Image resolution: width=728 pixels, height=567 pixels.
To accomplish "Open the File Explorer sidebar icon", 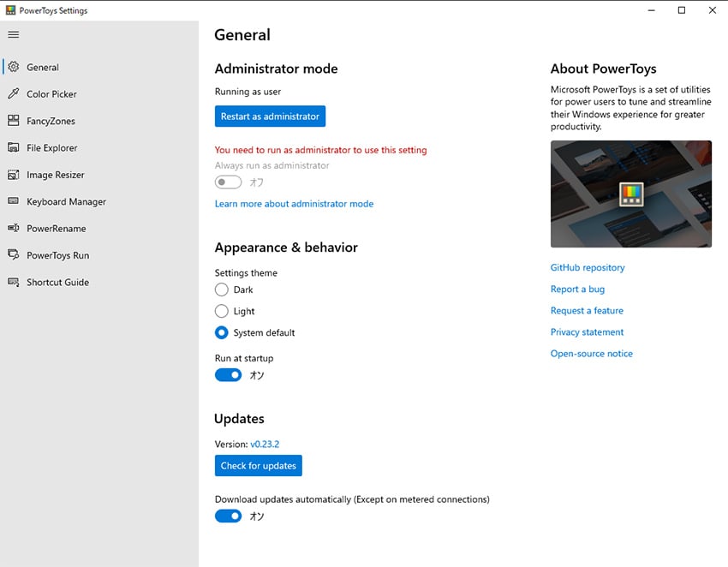I will click(14, 147).
